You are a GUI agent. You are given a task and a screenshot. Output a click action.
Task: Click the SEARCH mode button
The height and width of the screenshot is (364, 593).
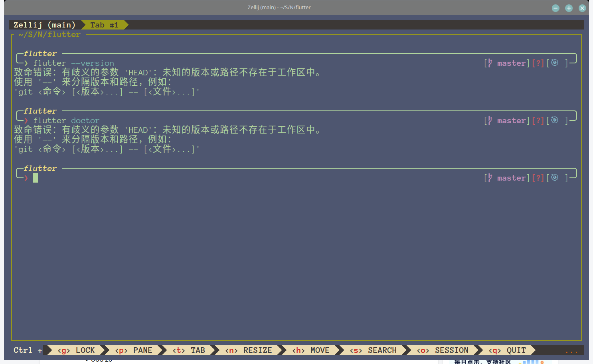pos(373,350)
